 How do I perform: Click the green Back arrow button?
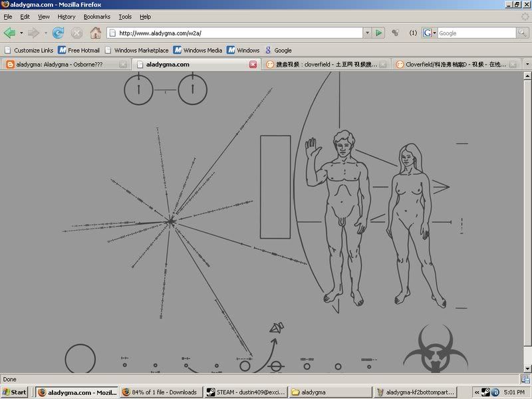pyautogui.click(x=9, y=33)
